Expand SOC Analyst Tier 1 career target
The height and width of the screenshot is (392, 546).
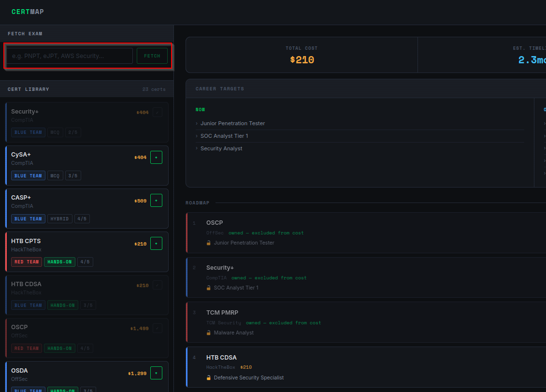pyautogui.click(x=224, y=136)
